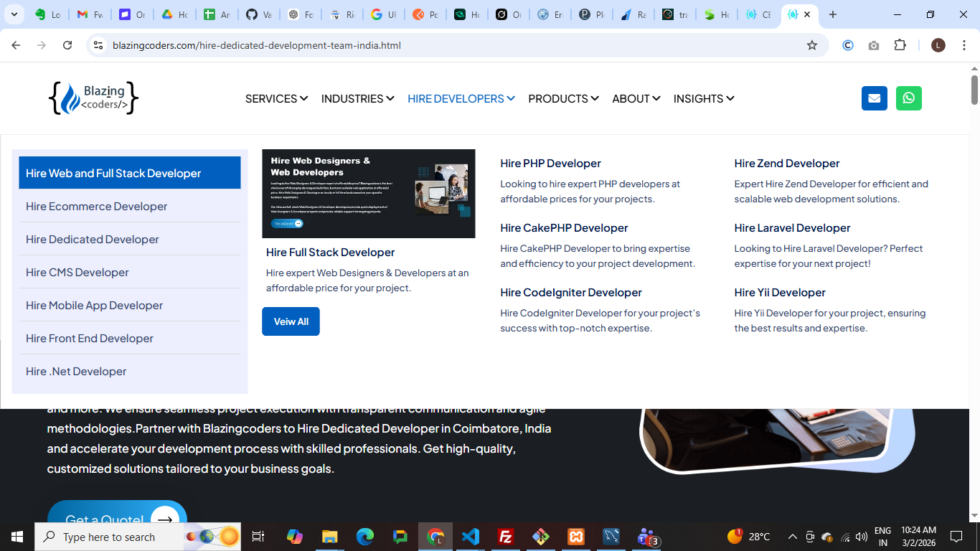
Task: Select Hire Mobile App Developer
Action: coord(130,305)
